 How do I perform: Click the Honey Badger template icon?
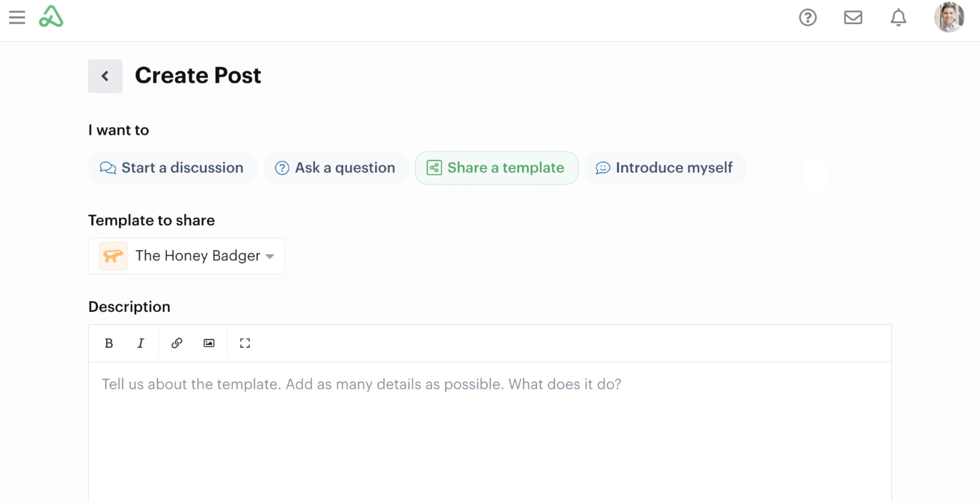(x=113, y=256)
